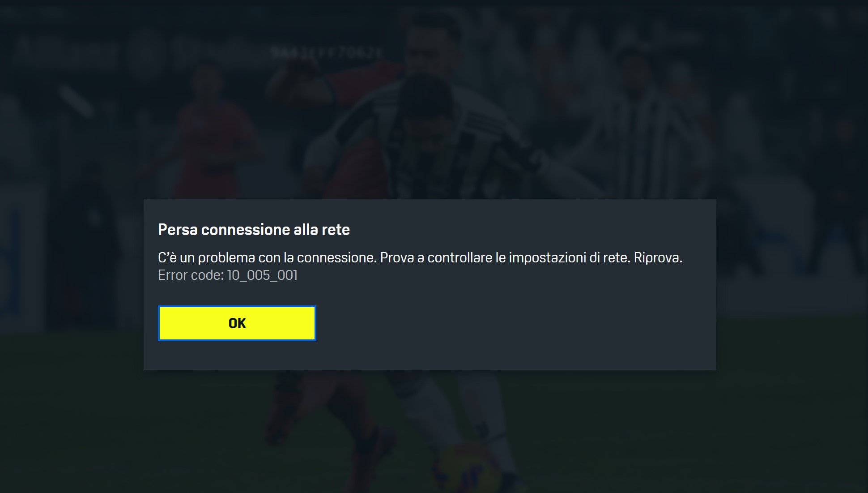The height and width of the screenshot is (493, 868).
Task: Click the yellow OK button
Action: pyautogui.click(x=237, y=323)
